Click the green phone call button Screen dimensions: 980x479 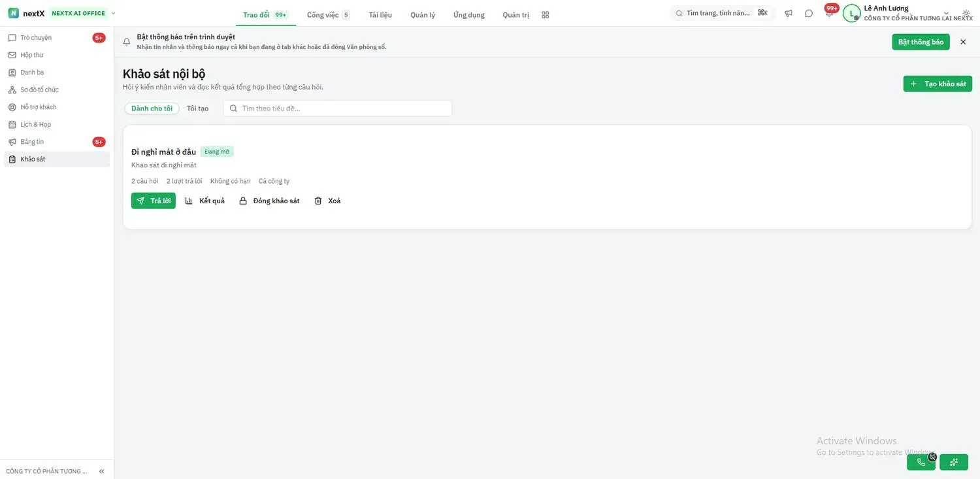click(x=921, y=462)
